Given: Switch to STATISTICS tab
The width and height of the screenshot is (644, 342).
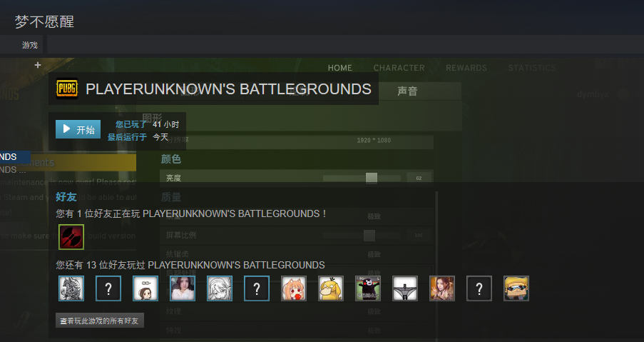Looking at the screenshot, I should [x=531, y=68].
